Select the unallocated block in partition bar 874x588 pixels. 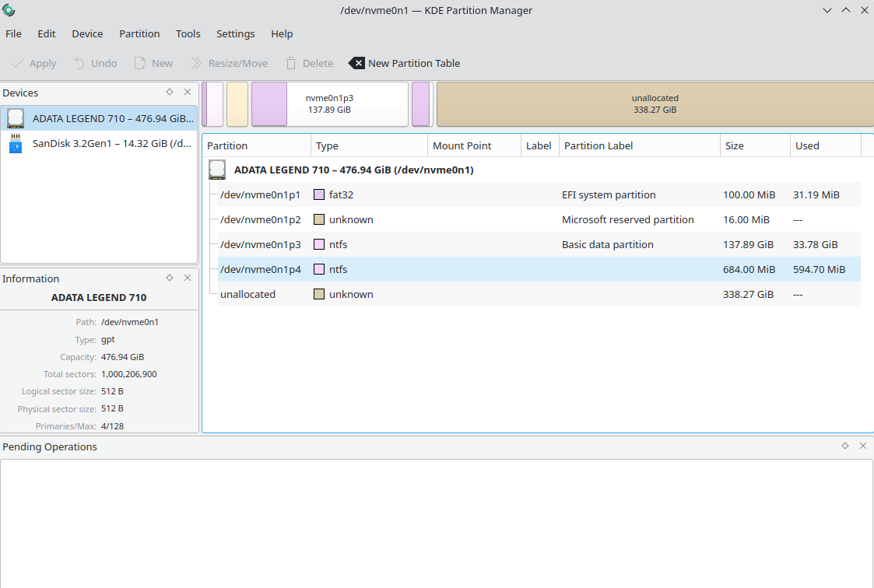[655, 104]
